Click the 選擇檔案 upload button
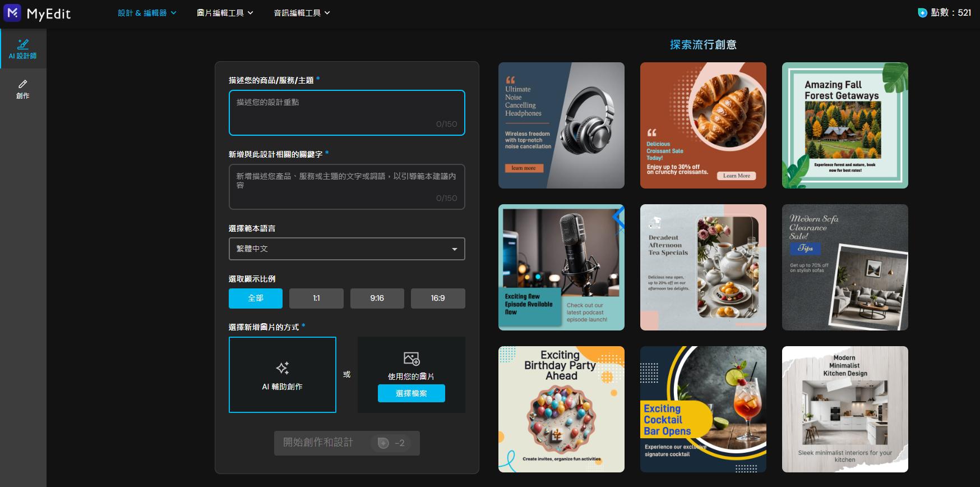 [412, 393]
